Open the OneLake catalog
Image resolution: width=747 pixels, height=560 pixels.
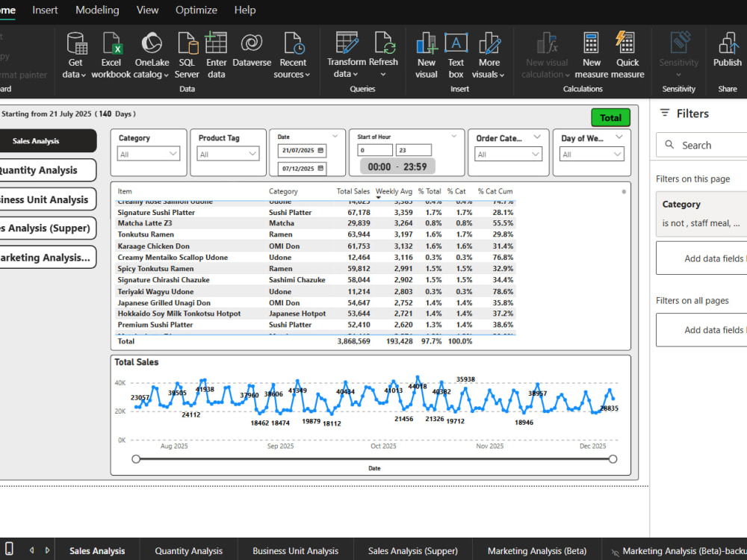tap(152, 55)
